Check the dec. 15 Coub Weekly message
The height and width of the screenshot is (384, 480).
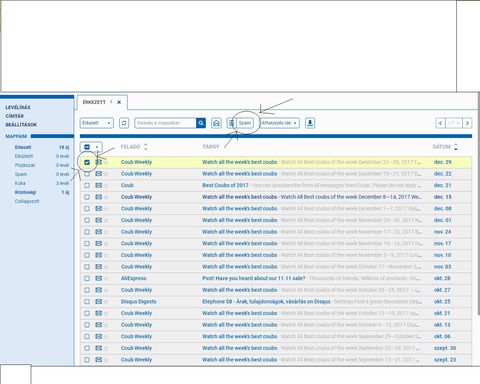(x=87, y=197)
